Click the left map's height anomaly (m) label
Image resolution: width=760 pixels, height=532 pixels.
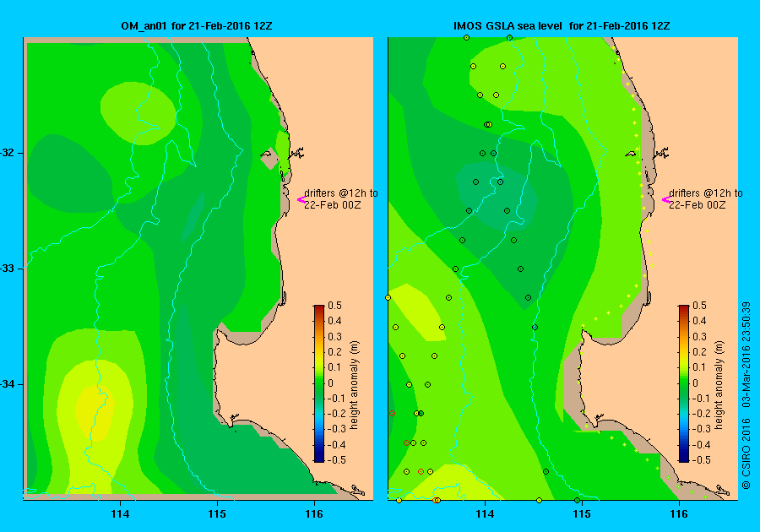tap(355, 385)
